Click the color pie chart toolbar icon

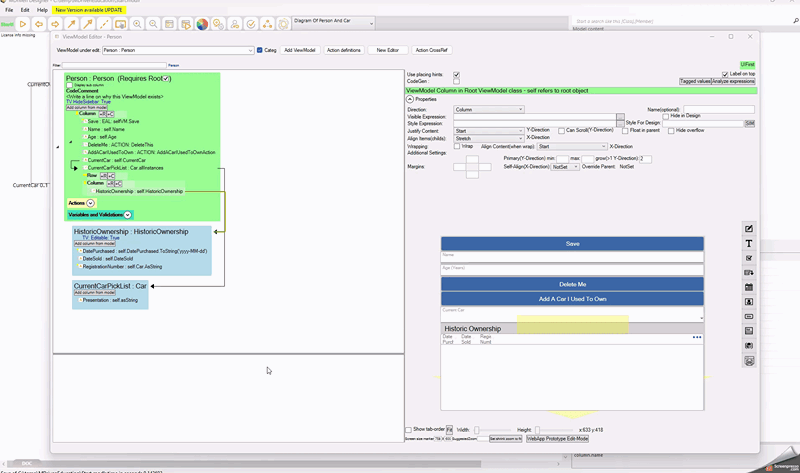202,24
